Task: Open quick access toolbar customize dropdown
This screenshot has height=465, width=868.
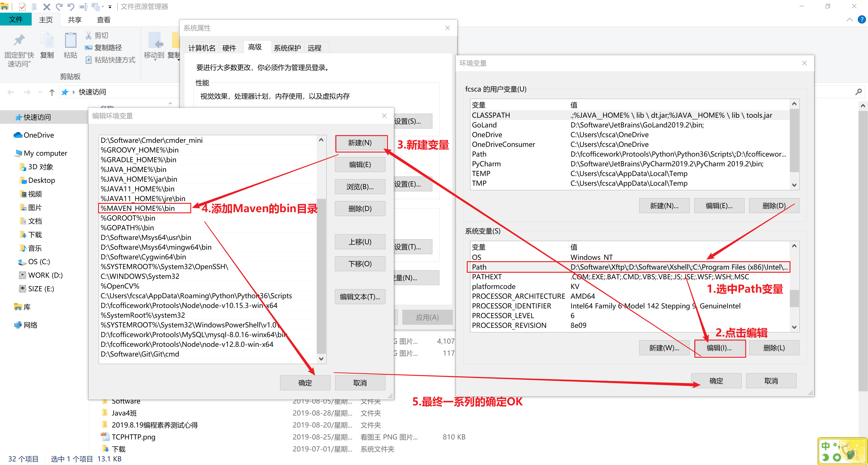Action: [110, 6]
